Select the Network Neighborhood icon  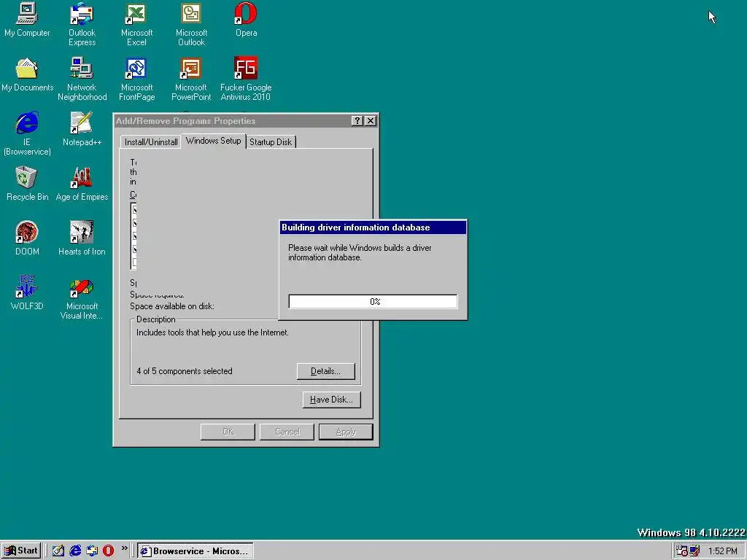click(x=82, y=79)
